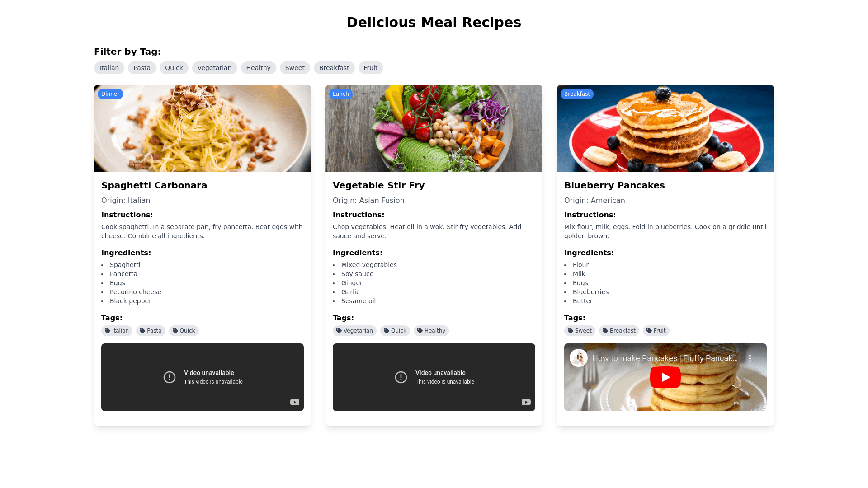This screenshot has height=488, width=868.
Task: Click the pancake video channel avatar
Action: (x=578, y=358)
